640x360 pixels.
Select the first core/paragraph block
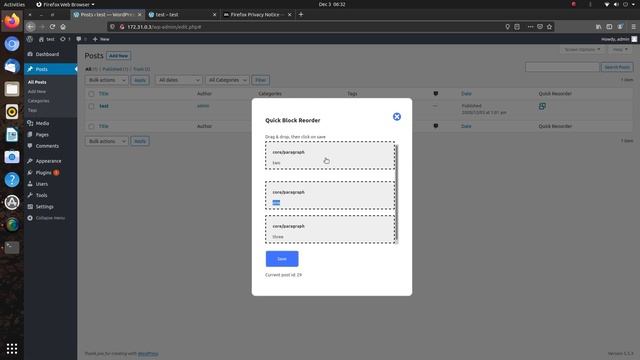(330, 156)
